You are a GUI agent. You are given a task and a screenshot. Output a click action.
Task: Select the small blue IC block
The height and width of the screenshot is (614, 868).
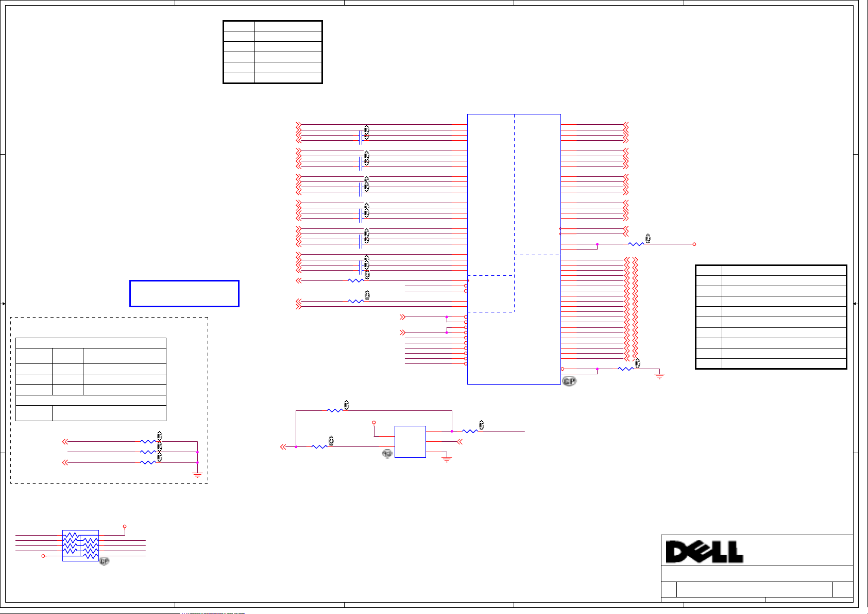click(410, 442)
